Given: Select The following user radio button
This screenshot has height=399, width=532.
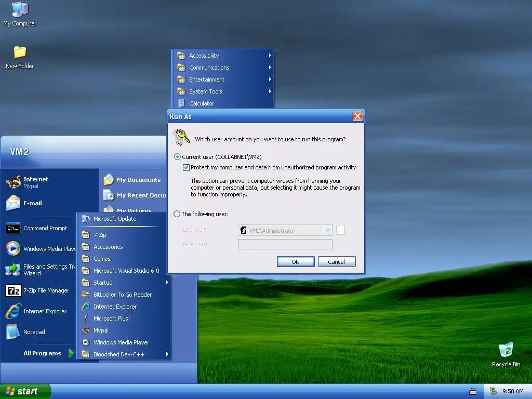Looking at the screenshot, I should pos(177,214).
